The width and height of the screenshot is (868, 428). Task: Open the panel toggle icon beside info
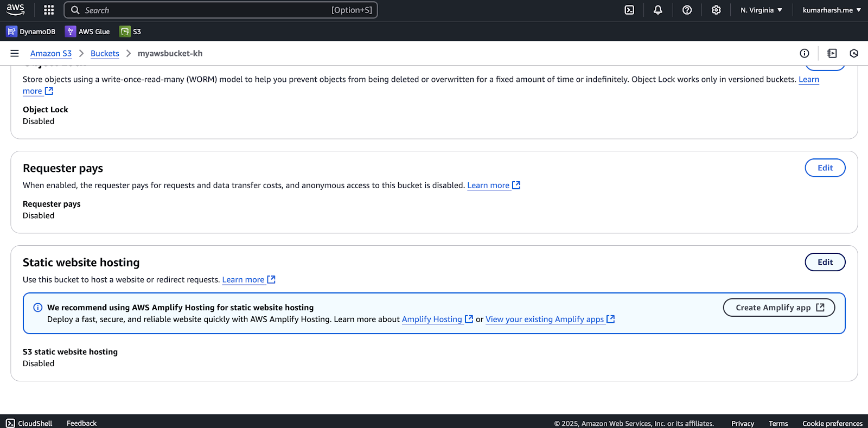(832, 53)
